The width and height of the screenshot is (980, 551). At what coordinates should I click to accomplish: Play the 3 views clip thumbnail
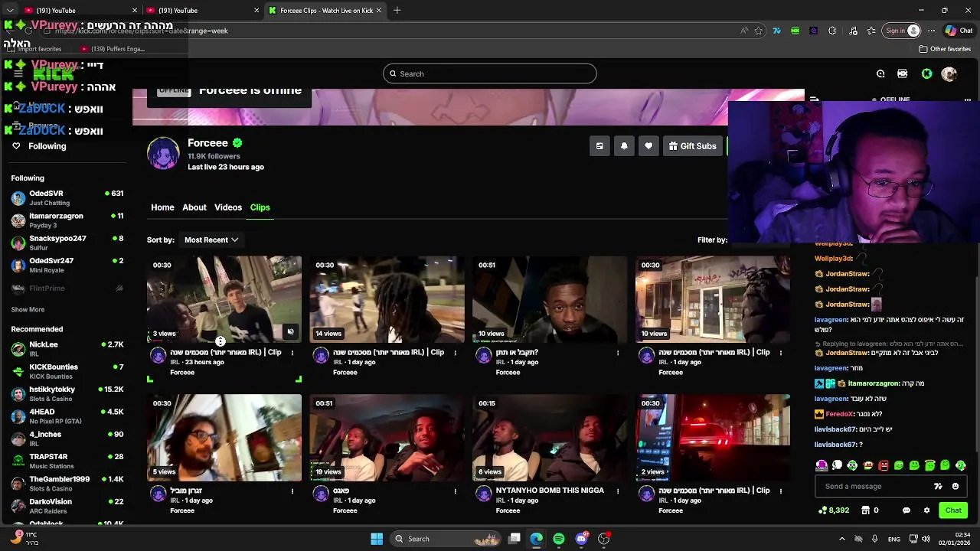(x=224, y=299)
